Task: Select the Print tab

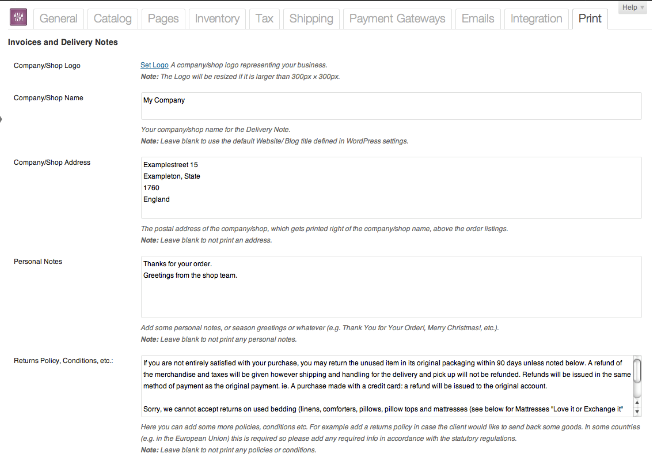Action: (590, 19)
